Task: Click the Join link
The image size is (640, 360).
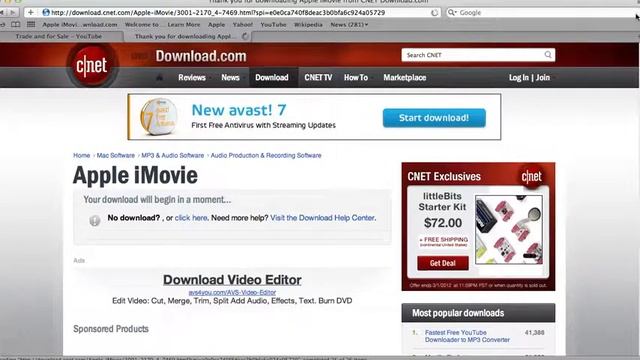Action: pos(543,77)
